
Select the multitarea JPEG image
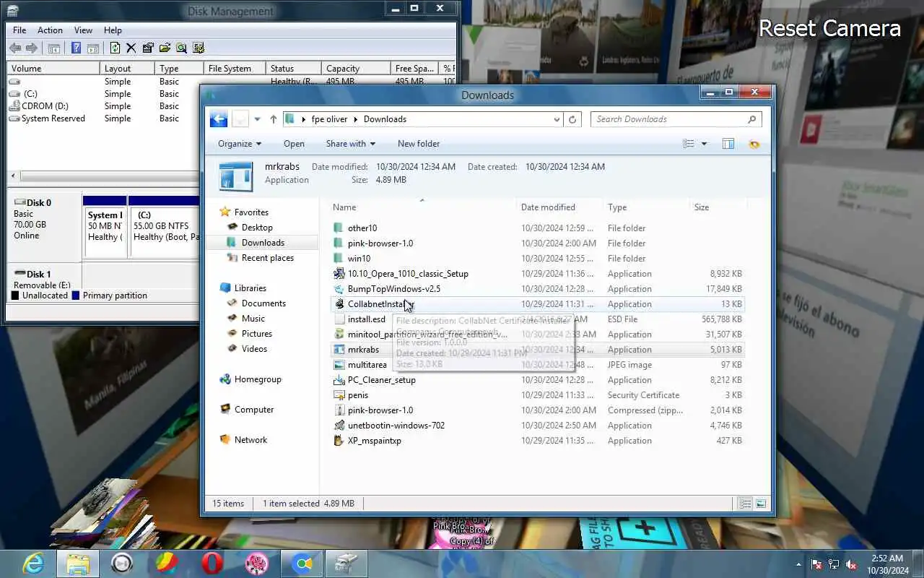(367, 365)
